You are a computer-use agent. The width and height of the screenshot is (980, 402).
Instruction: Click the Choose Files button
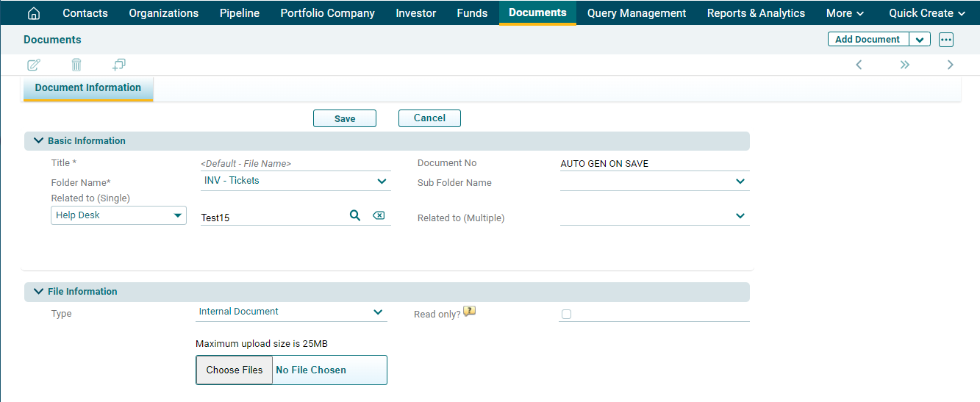click(x=234, y=370)
